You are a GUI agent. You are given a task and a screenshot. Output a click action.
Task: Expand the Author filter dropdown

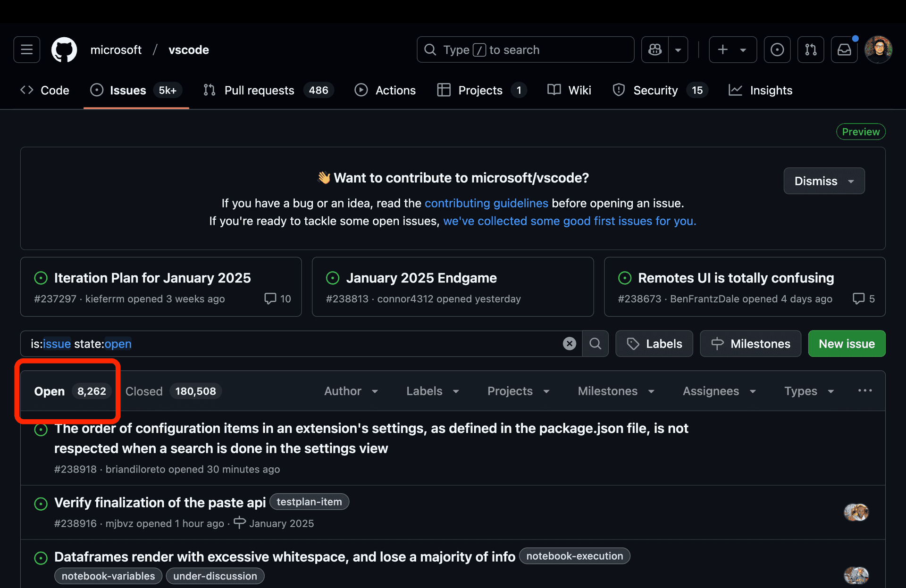pyautogui.click(x=351, y=391)
